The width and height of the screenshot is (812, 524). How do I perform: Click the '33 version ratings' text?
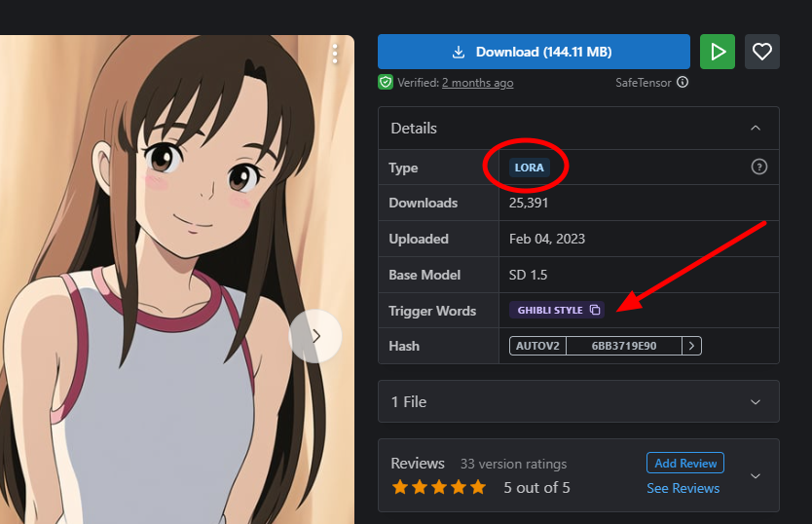(514, 464)
